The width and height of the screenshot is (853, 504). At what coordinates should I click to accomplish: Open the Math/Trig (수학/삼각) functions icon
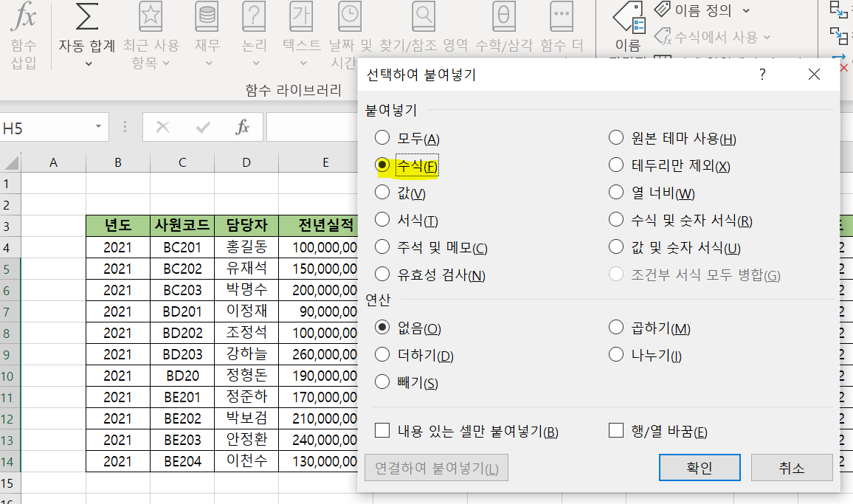coord(504,15)
